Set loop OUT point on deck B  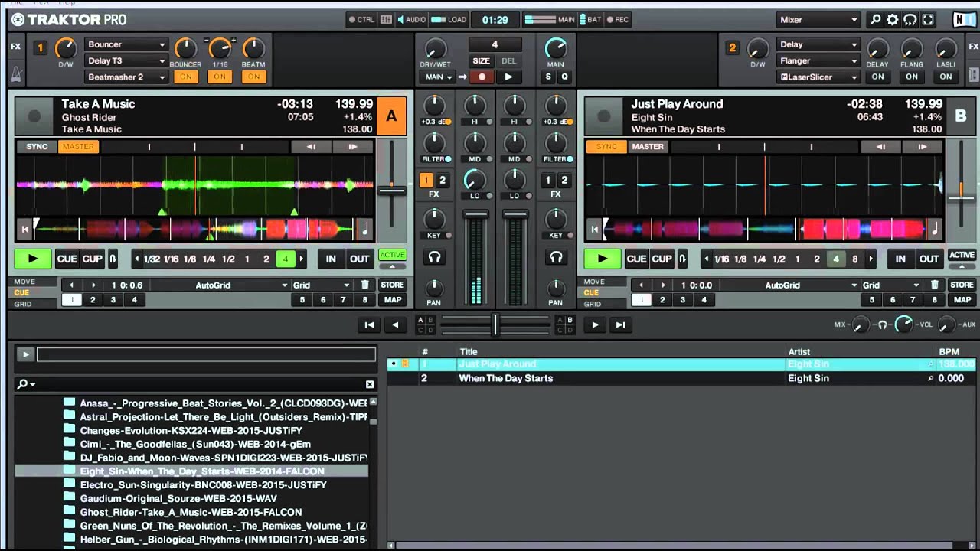pyautogui.click(x=929, y=259)
